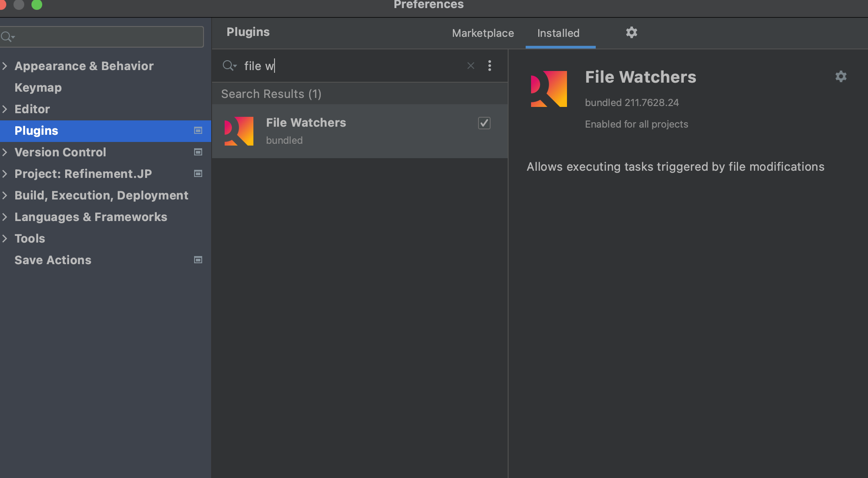Click the File Watchers title in details
Viewport: 868px width, 478px height.
640,77
